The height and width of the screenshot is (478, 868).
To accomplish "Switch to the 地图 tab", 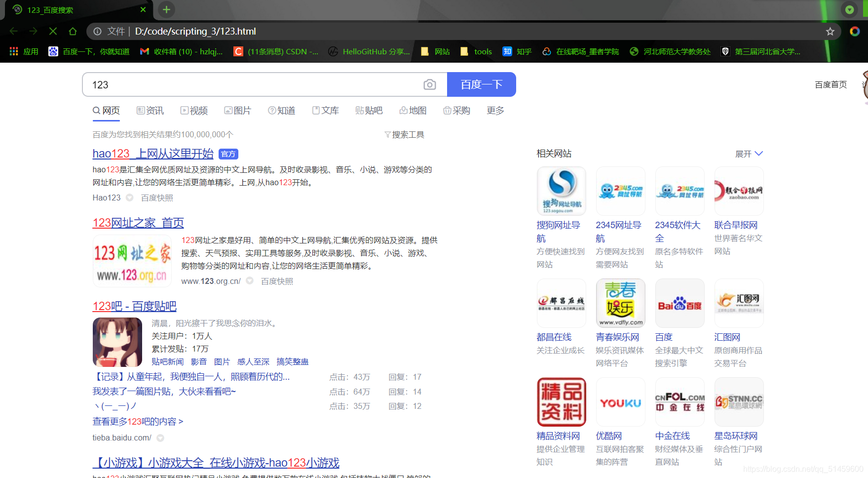I will pyautogui.click(x=413, y=111).
